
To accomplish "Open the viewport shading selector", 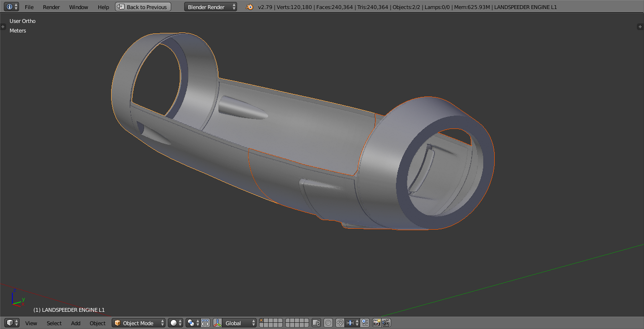I will click(175, 323).
